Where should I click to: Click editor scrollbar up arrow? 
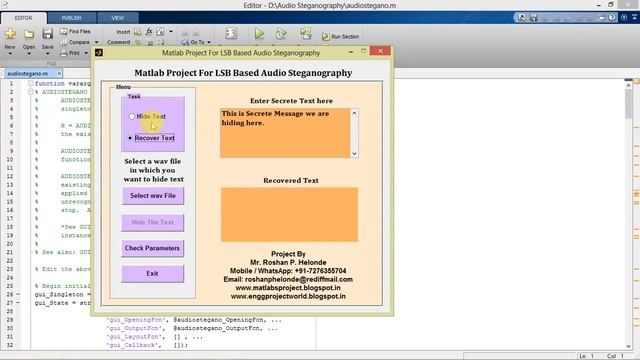629,84
